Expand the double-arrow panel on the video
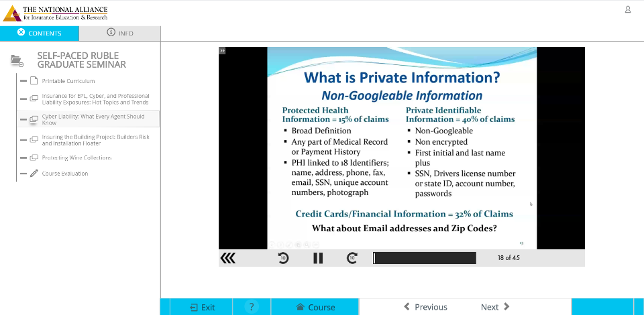 (x=223, y=50)
